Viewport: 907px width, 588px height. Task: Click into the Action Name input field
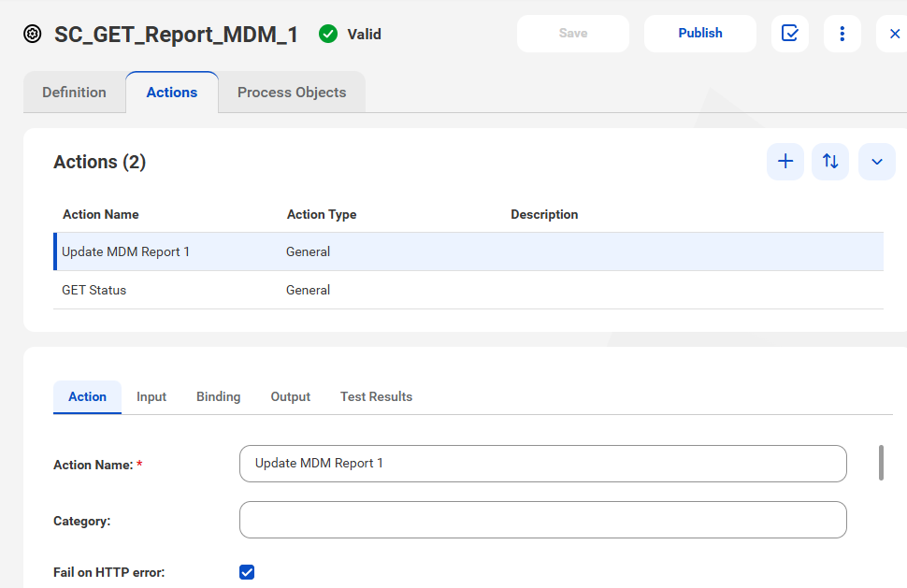(x=542, y=463)
